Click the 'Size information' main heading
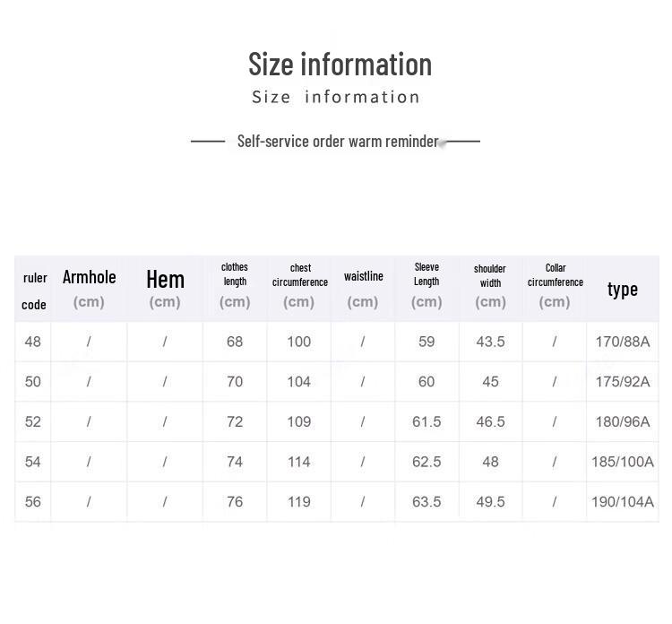This screenshot has height=624, width=672. 340,65
